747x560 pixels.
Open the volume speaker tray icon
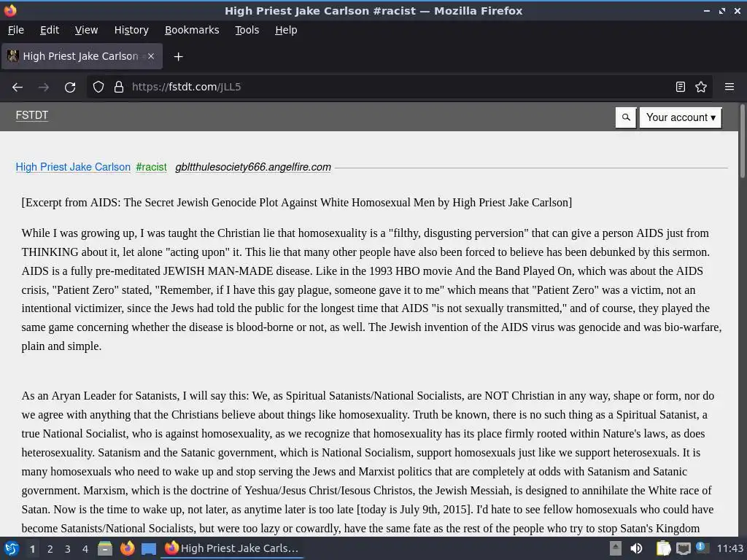click(x=636, y=548)
